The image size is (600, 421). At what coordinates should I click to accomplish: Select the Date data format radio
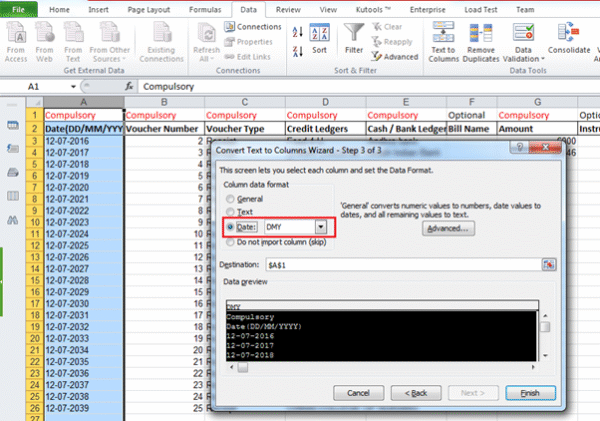point(230,227)
